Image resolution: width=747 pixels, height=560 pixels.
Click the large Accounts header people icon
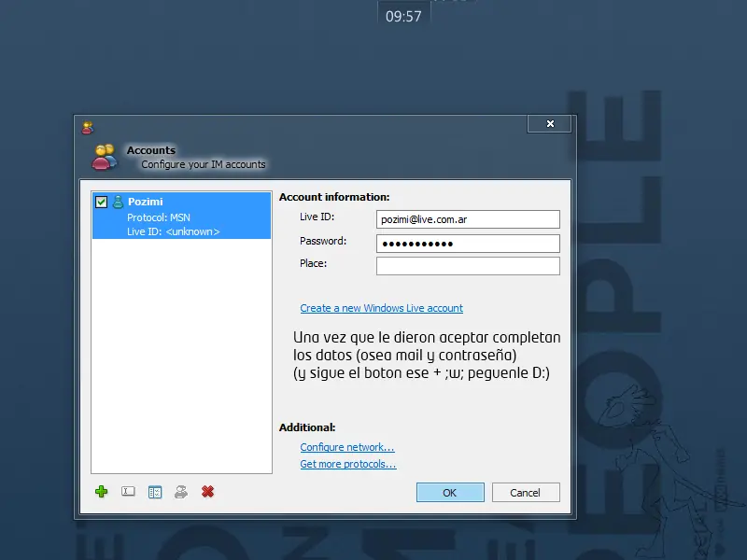coord(105,157)
